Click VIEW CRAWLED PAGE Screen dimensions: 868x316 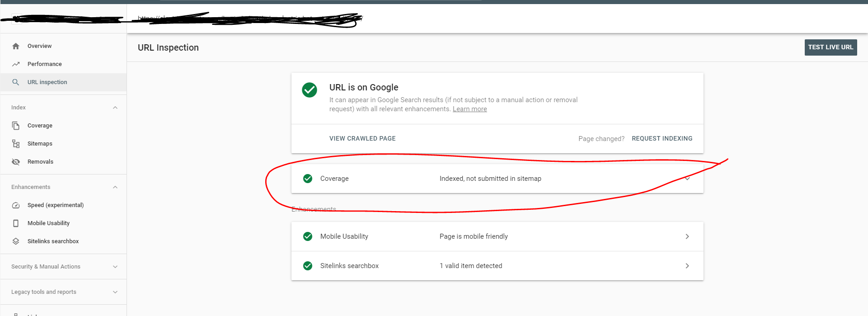click(x=362, y=138)
